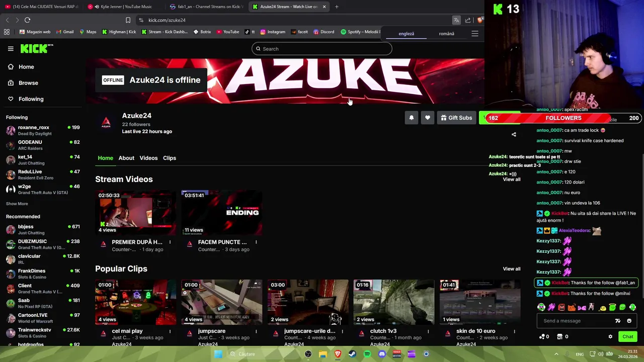This screenshot has height=362, width=644.
Task: Insert the green halo emote in chat
Action: (612, 307)
